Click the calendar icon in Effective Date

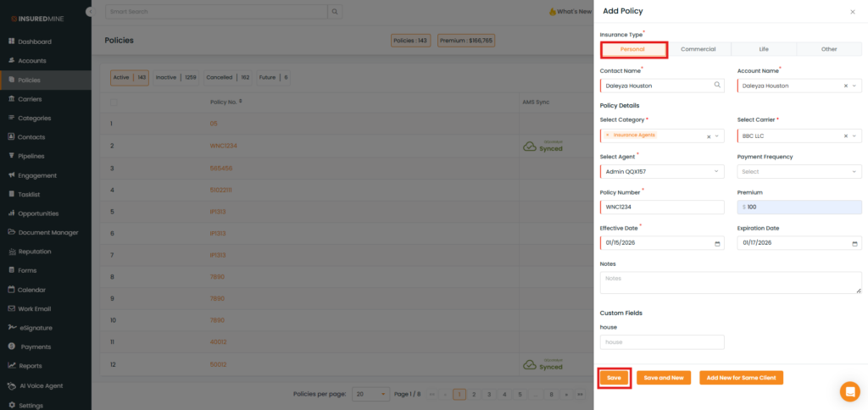coord(717,243)
